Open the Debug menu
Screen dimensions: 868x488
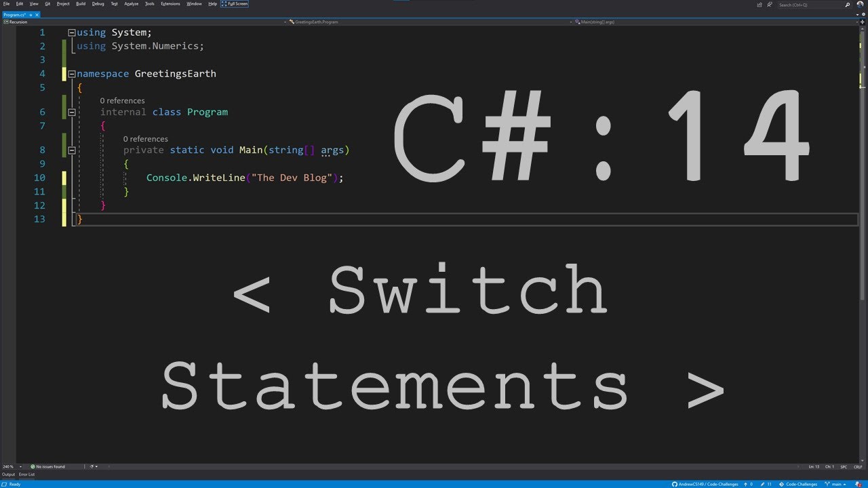coord(98,4)
